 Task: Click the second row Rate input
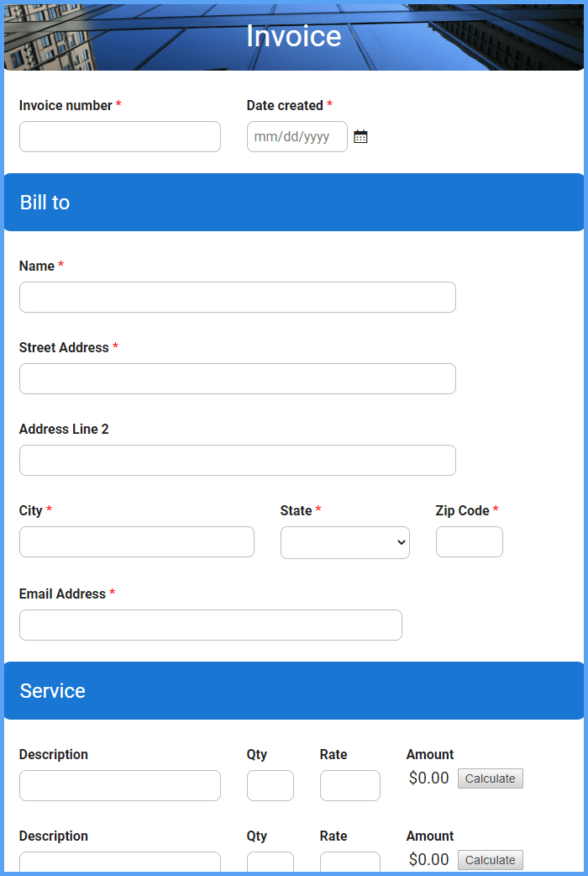click(350, 862)
